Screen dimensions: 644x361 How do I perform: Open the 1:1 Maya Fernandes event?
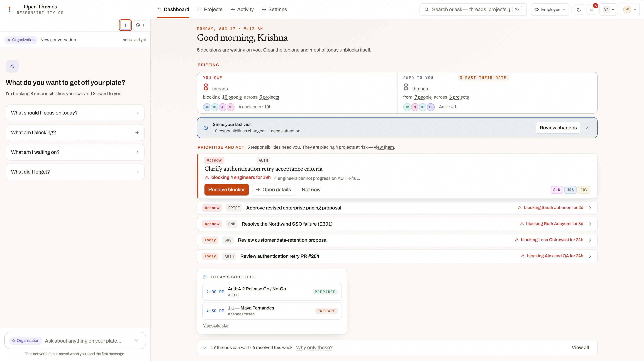(x=272, y=311)
